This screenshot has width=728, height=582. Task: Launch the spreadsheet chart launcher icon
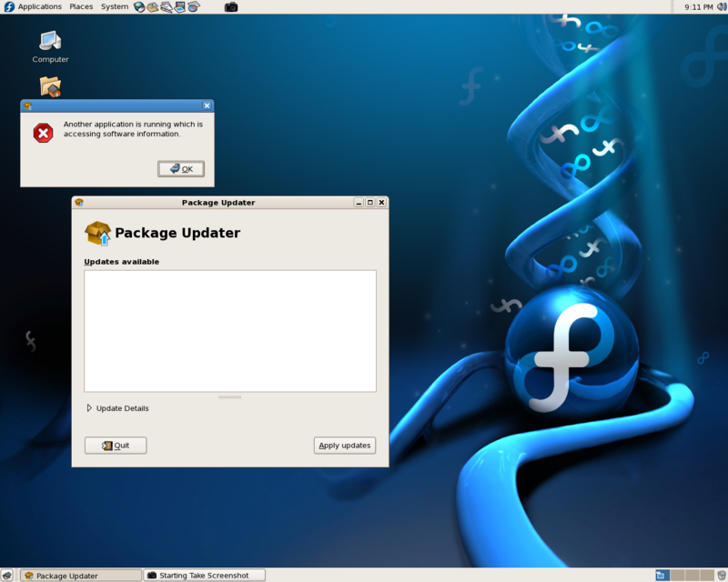pos(194,6)
